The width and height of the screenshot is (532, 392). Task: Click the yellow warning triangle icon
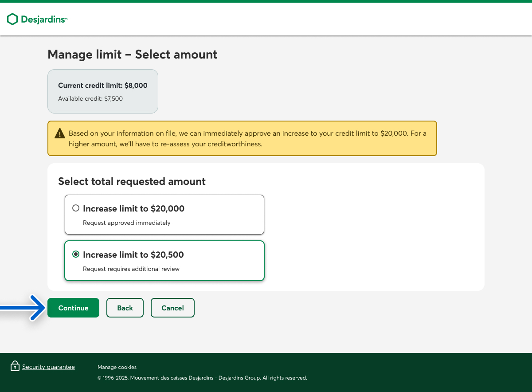coord(59,133)
